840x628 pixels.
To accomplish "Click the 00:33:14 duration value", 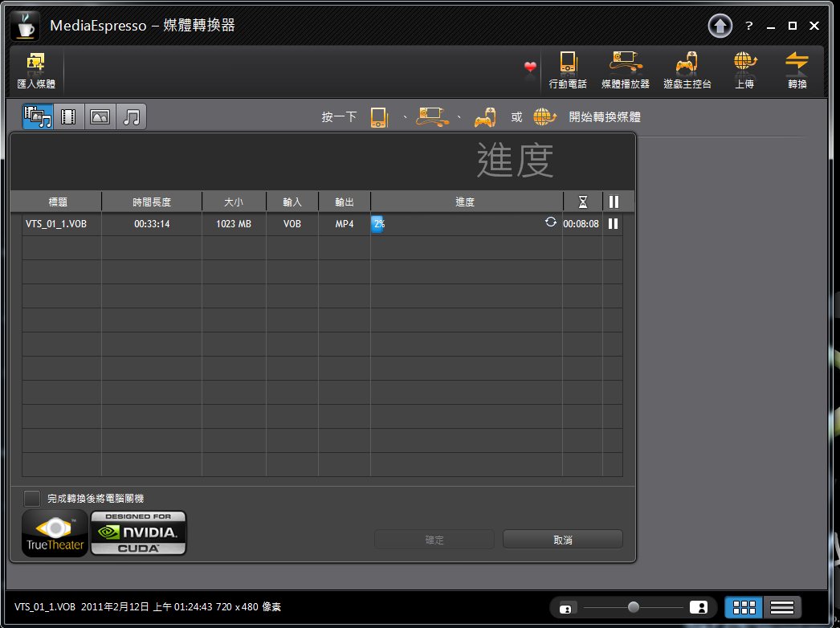I will 152,224.
